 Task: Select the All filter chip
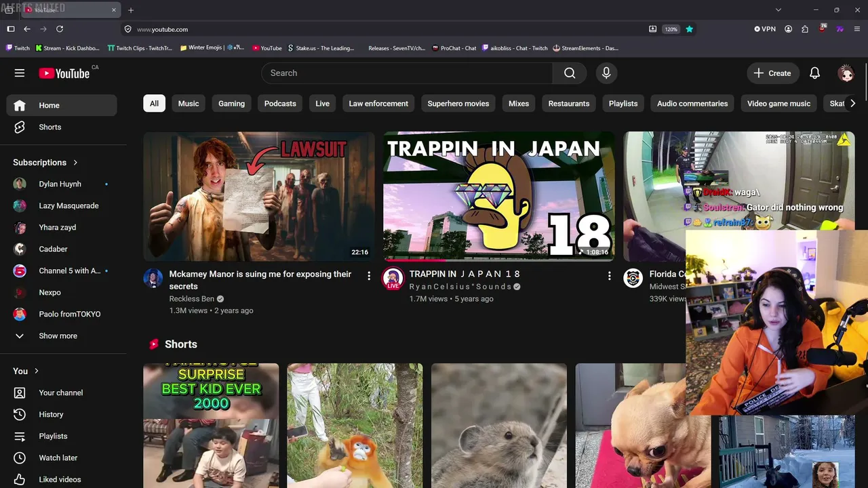[155, 104]
